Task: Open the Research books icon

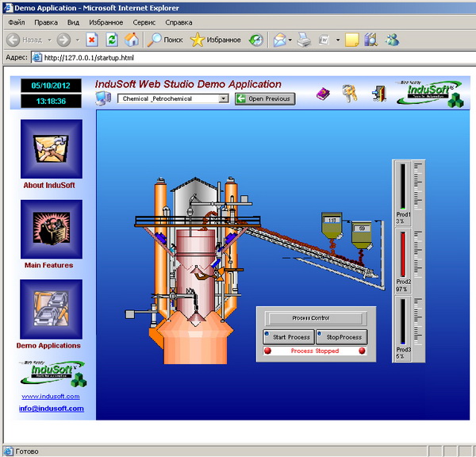Action: [x=371, y=40]
